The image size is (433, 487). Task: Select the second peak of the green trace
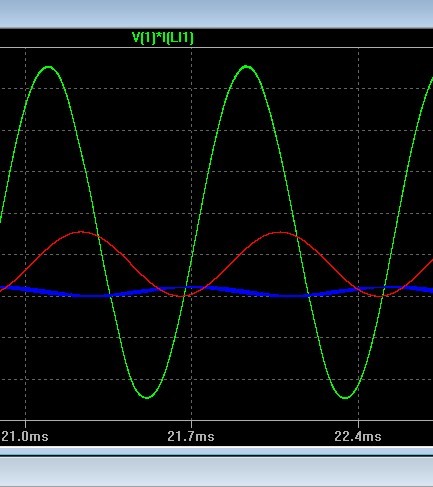(x=246, y=67)
